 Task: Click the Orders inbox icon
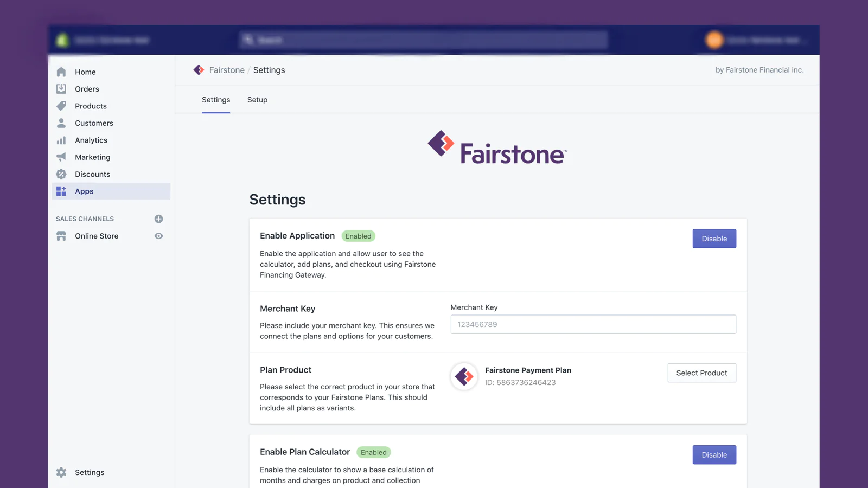point(61,89)
